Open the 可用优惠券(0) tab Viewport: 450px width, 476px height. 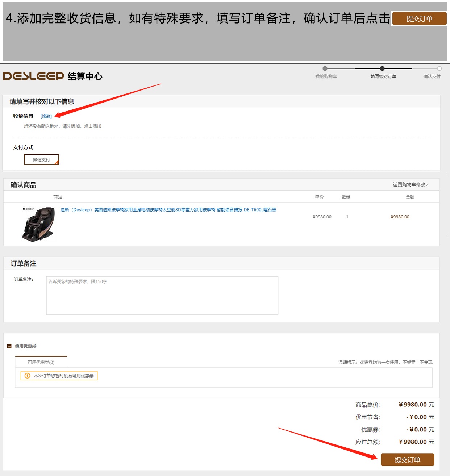(x=41, y=362)
